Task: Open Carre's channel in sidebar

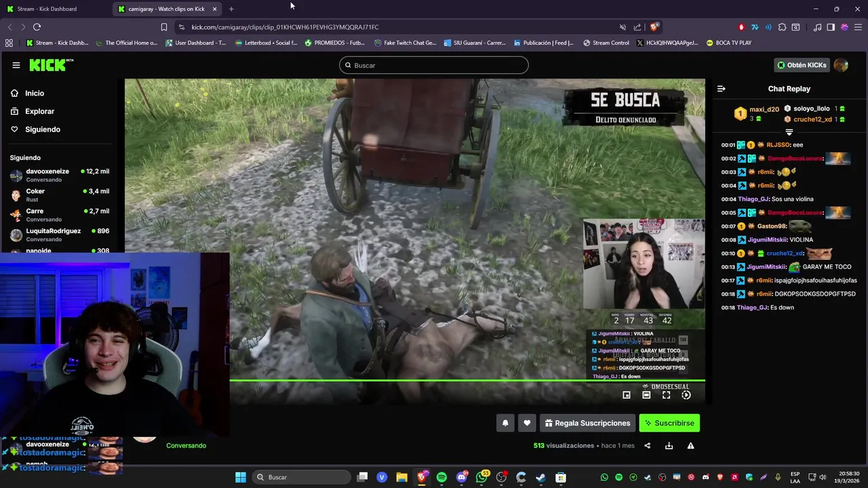Action: point(59,215)
